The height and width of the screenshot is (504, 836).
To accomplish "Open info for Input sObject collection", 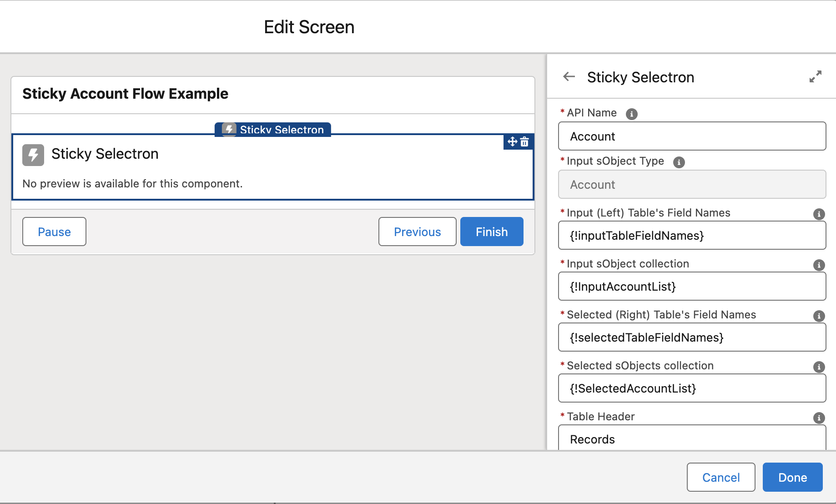I will [x=819, y=265].
